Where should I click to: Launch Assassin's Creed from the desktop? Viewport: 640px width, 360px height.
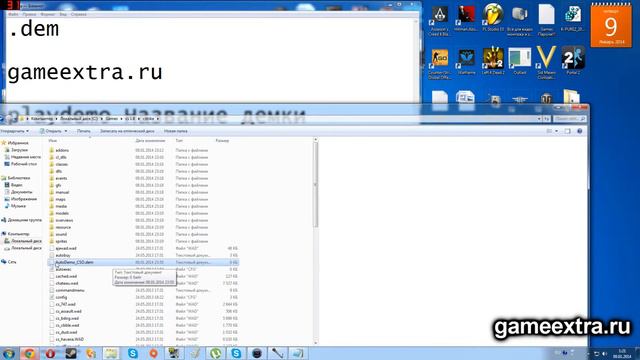(440, 20)
